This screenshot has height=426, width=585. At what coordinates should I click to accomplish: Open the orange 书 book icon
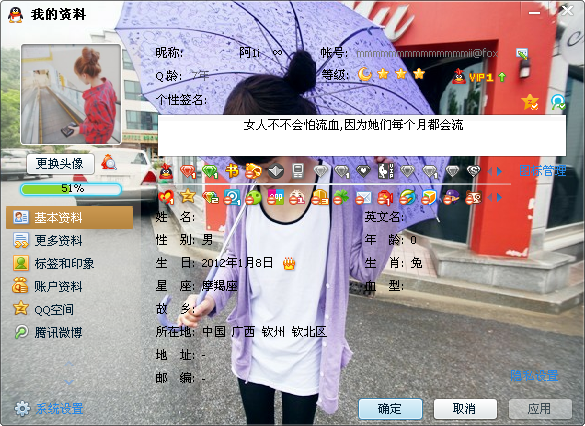point(232,171)
